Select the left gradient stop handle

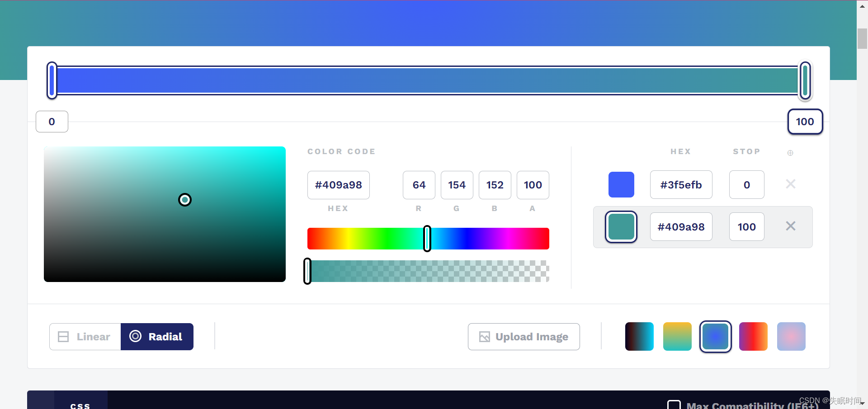(x=52, y=80)
